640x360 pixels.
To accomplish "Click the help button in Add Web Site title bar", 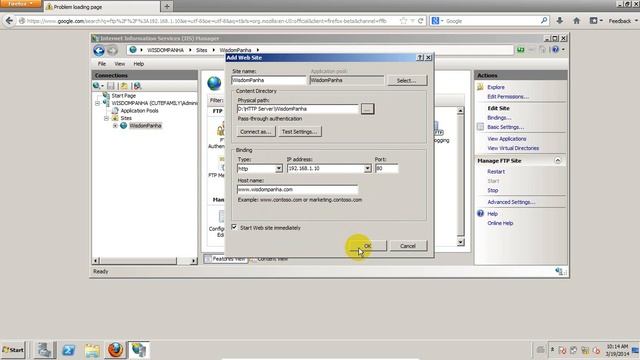I will 420,58.
